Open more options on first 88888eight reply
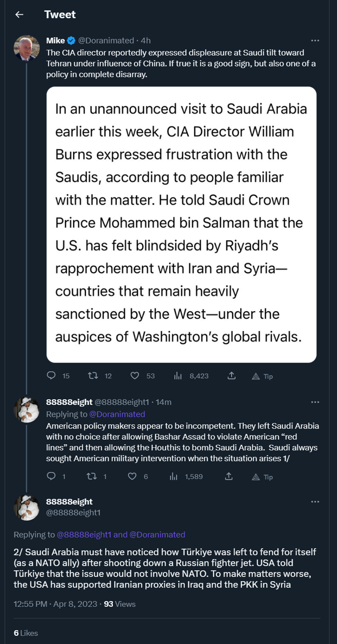This screenshot has height=644, width=337. click(315, 402)
